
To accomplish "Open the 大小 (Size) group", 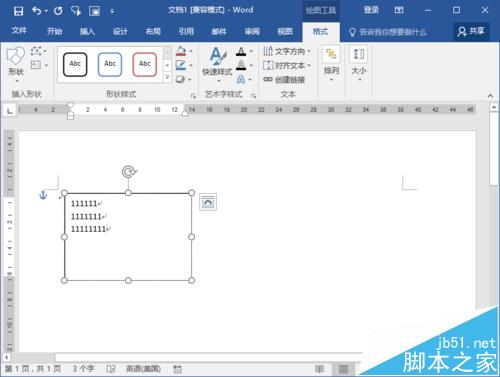I will pyautogui.click(x=359, y=64).
